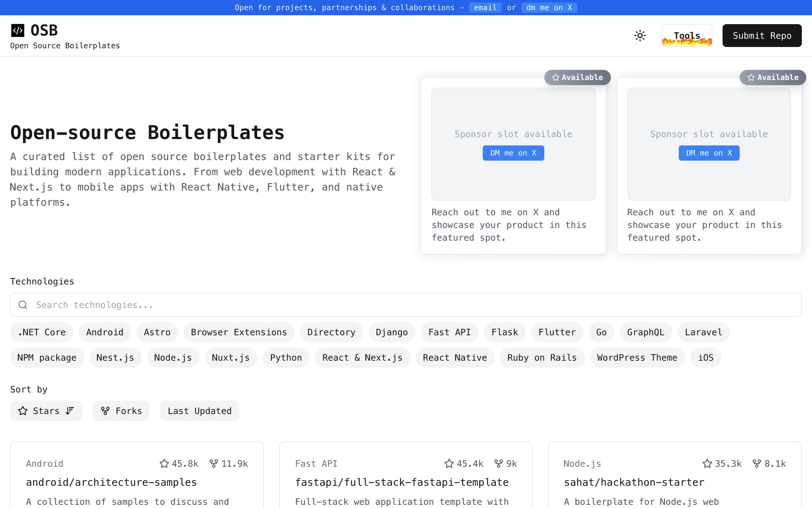Image resolution: width=812 pixels, height=508 pixels.
Task: Click second sponsor card Available badge
Action: pyautogui.click(x=773, y=77)
